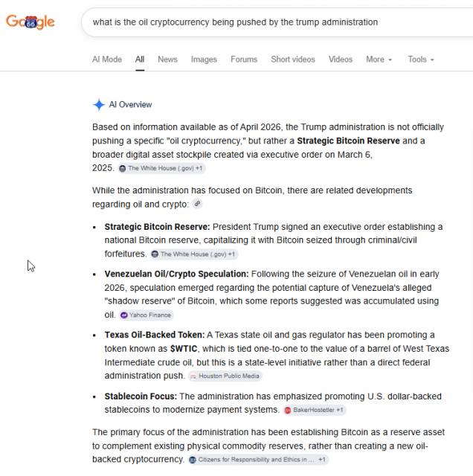Viewport: 473px width, 476px height.
Task: Click the Google logo
Action: point(30,22)
